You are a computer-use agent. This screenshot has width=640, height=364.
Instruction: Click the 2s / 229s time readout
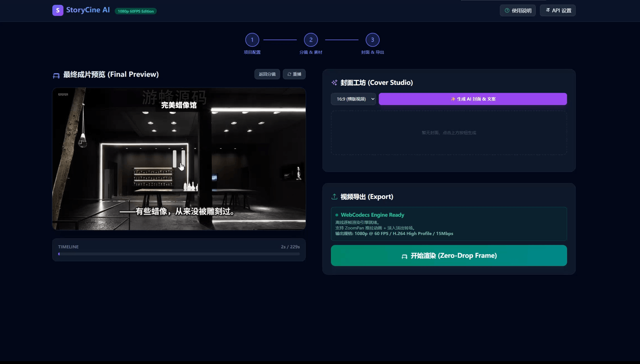(290, 247)
